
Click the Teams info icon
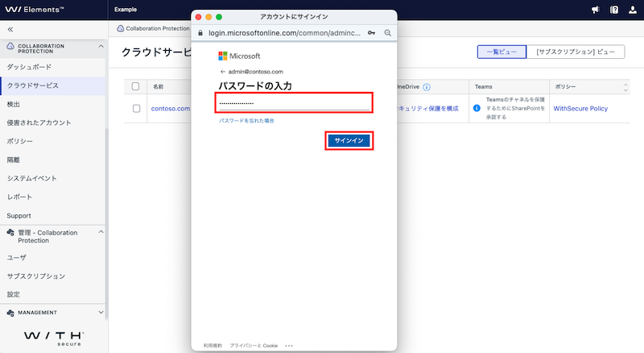coord(477,108)
